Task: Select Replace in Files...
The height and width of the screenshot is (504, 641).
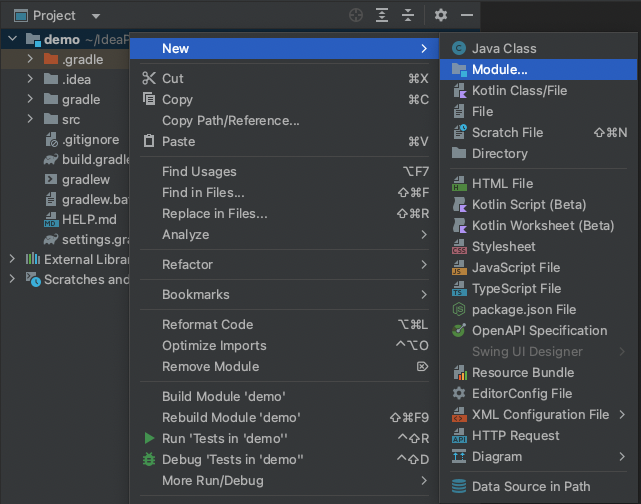Action: point(285,213)
